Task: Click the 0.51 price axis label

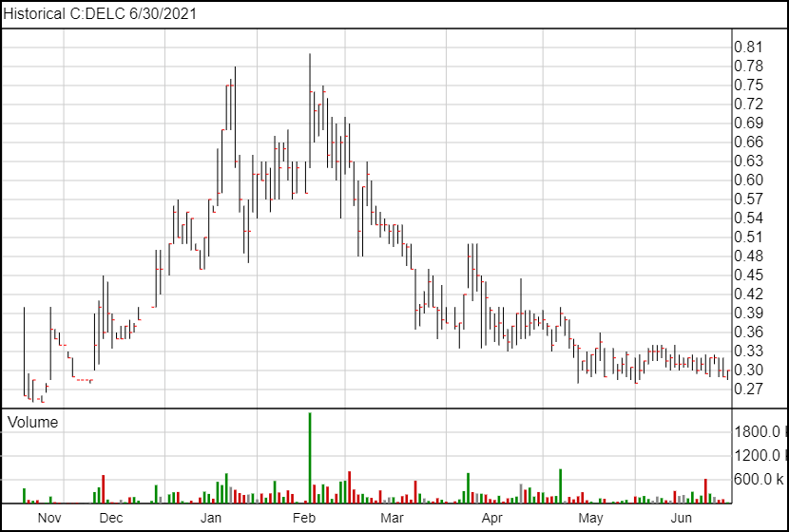Action: click(749, 237)
